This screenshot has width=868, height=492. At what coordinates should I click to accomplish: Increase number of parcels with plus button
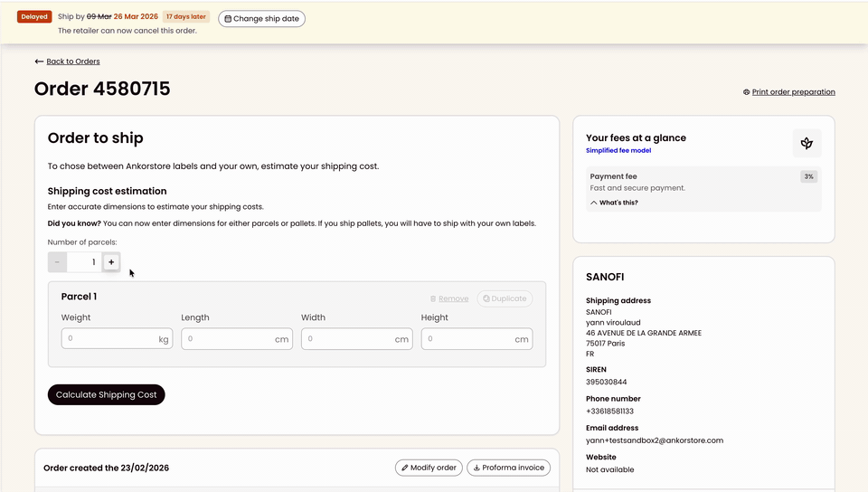[x=111, y=261]
